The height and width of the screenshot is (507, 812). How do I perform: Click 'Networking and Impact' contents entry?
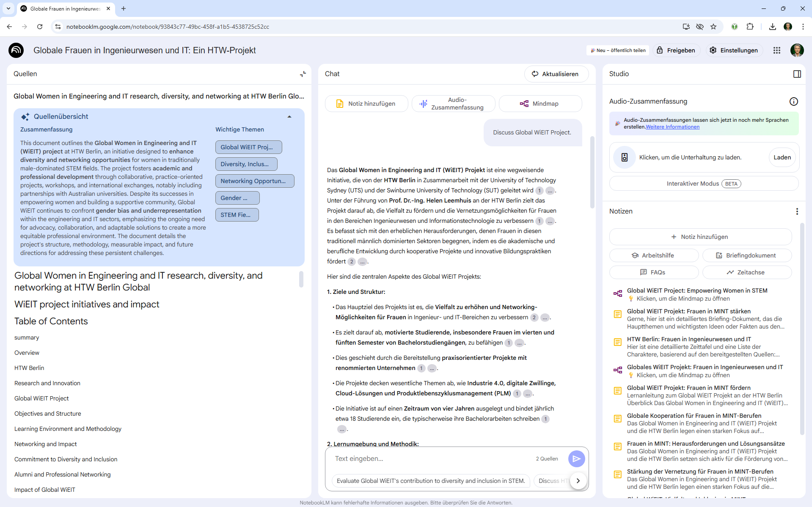(x=46, y=444)
